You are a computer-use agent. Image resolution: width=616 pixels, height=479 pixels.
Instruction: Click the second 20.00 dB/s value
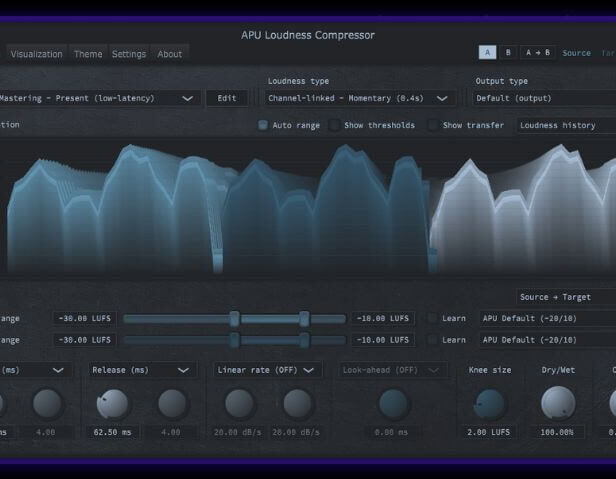coord(296,432)
